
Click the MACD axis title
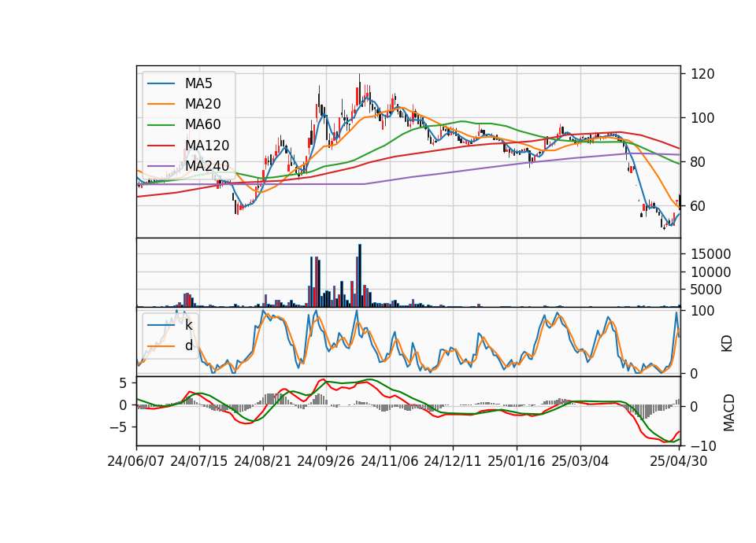coord(729,413)
